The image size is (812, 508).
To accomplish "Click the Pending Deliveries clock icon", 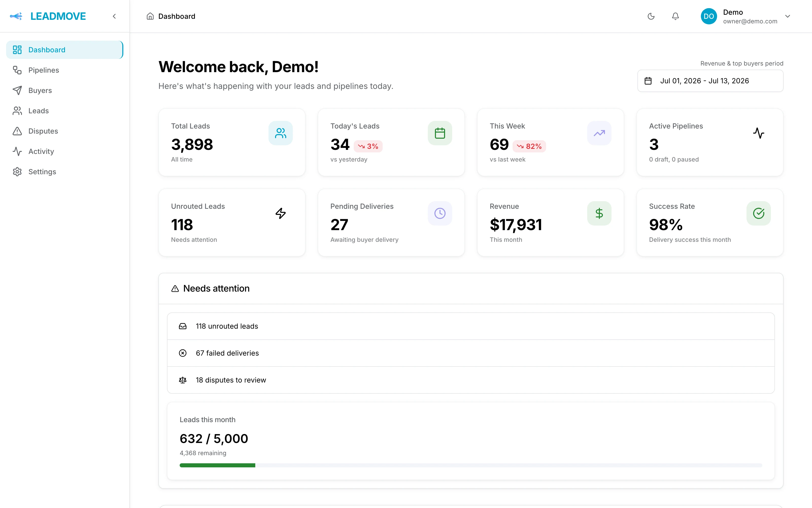I will [x=439, y=213].
